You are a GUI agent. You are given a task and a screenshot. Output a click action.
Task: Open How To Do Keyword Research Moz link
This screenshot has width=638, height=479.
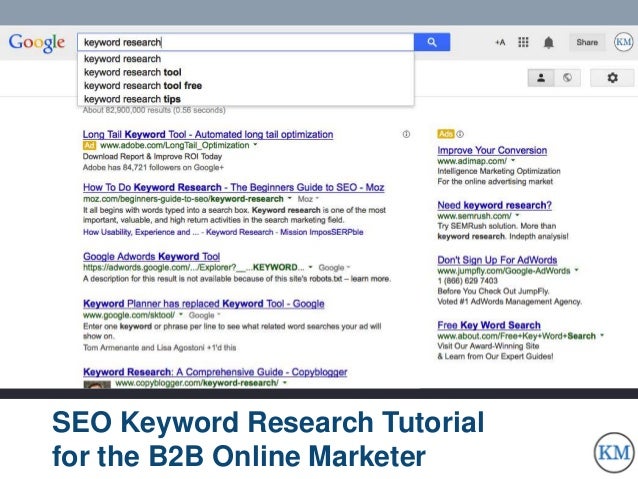(234, 188)
